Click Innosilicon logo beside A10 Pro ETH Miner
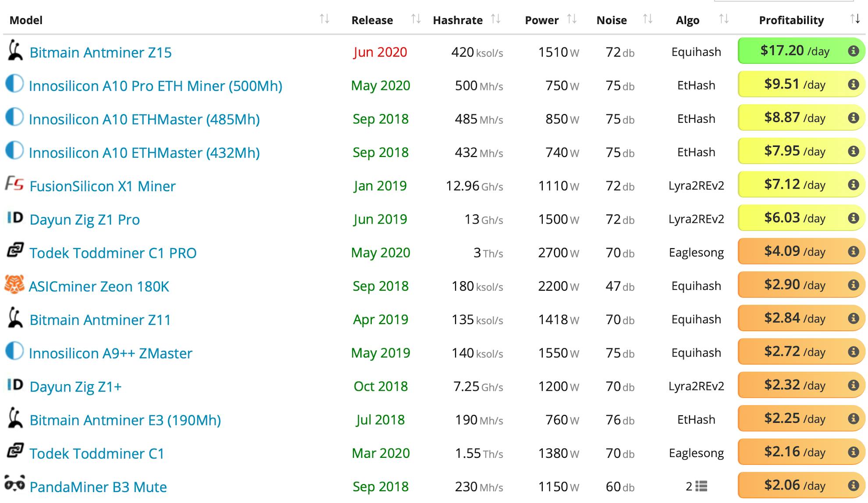Viewport: 868px width, 503px height. [x=14, y=84]
